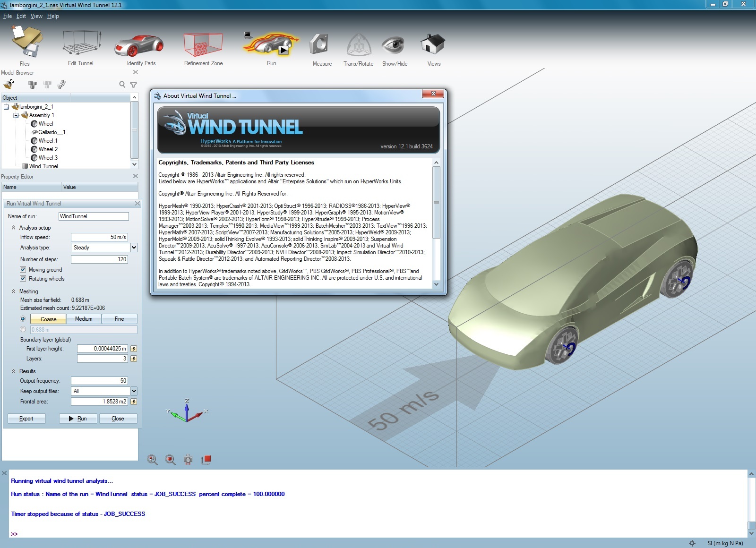Click the Close button in the run panel
This screenshot has width=756, height=548.
pos(118,419)
